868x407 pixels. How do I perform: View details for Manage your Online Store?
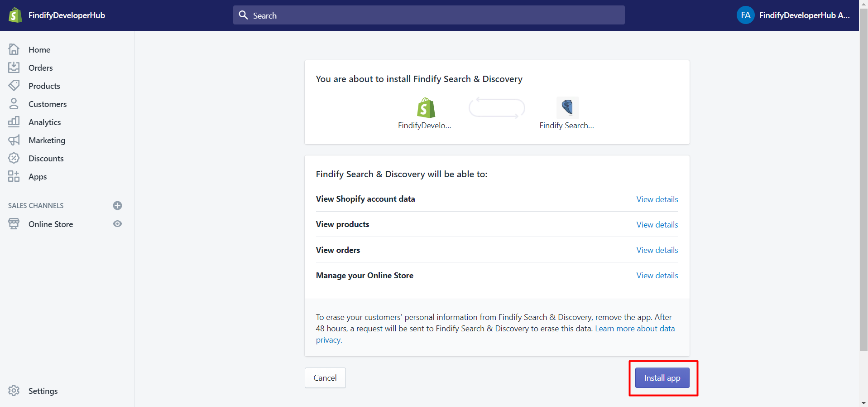(x=657, y=276)
